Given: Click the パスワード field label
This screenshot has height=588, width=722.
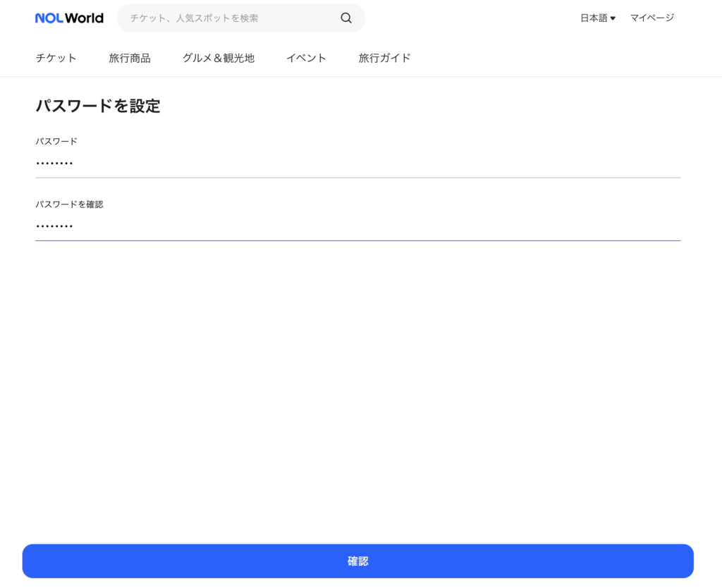Looking at the screenshot, I should pyautogui.click(x=56, y=141).
